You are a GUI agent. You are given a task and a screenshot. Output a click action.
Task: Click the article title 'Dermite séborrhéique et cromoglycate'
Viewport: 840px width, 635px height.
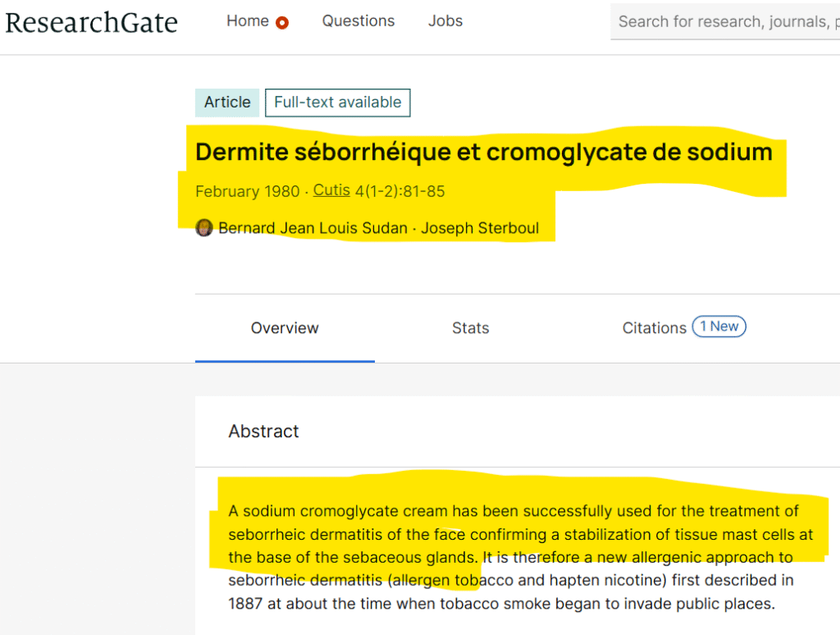point(483,153)
